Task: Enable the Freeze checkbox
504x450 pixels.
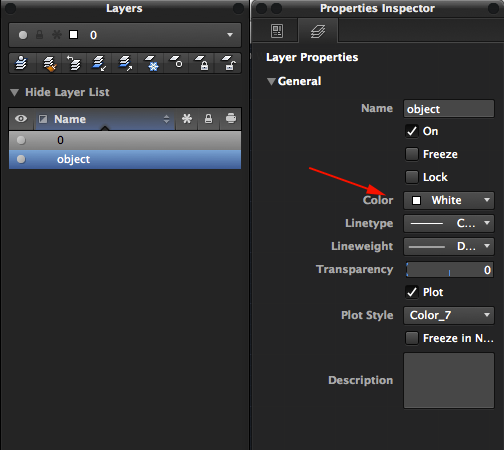Action: (412, 154)
